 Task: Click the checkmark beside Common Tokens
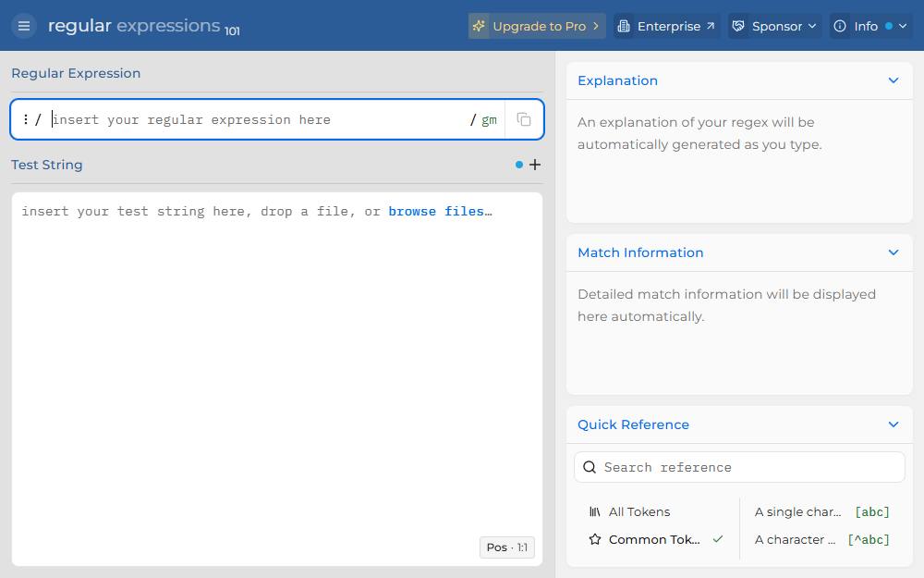(x=718, y=539)
